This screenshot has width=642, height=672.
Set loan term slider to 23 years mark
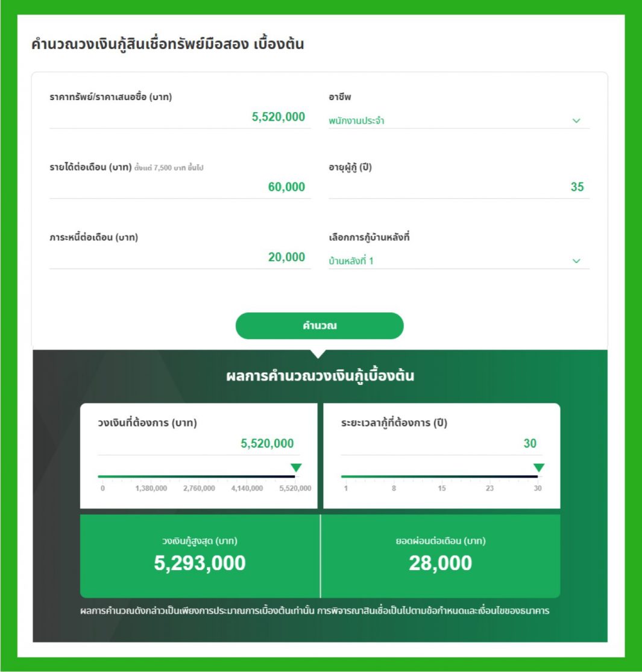[x=490, y=477]
